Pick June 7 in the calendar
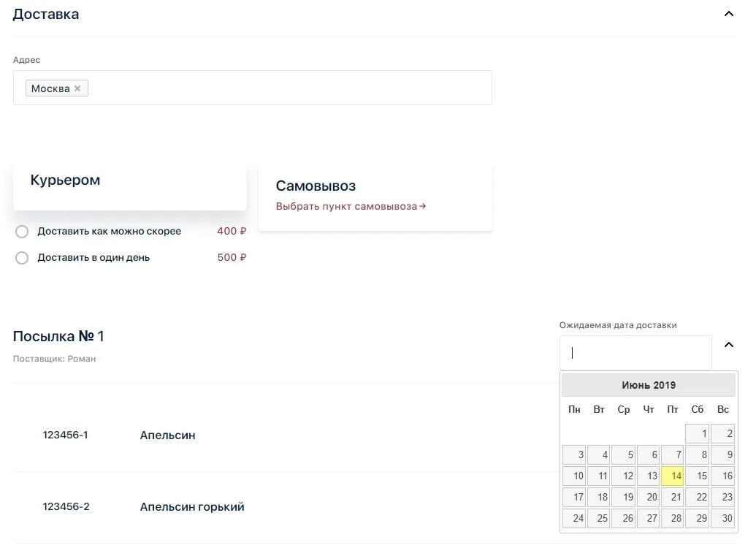The height and width of the screenshot is (548, 756). point(672,454)
